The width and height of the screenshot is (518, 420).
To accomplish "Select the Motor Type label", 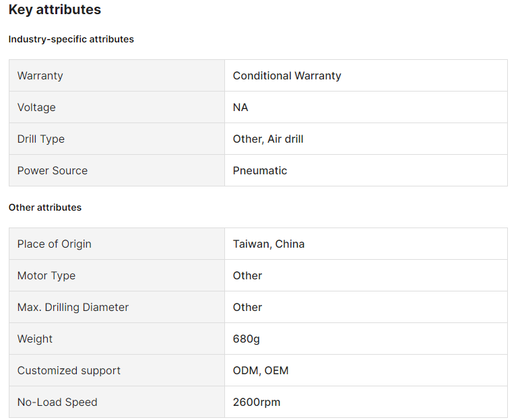I will point(46,275).
